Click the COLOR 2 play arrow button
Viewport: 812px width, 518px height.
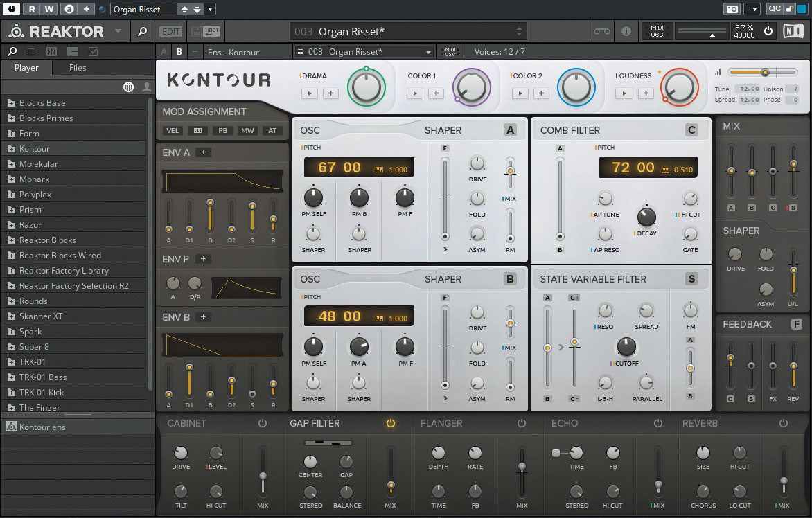click(520, 93)
